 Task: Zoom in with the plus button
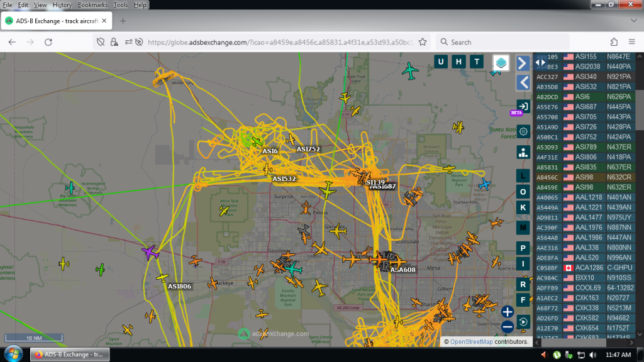(x=508, y=312)
